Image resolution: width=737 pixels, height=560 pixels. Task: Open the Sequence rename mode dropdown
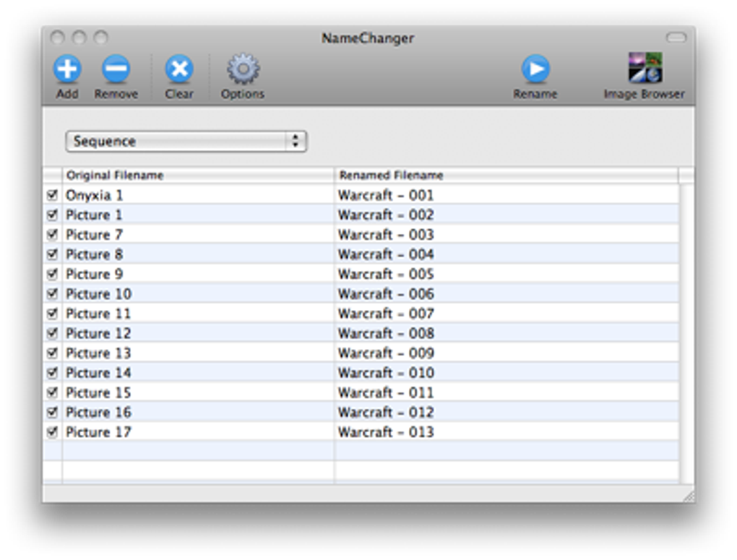pos(186,141)
